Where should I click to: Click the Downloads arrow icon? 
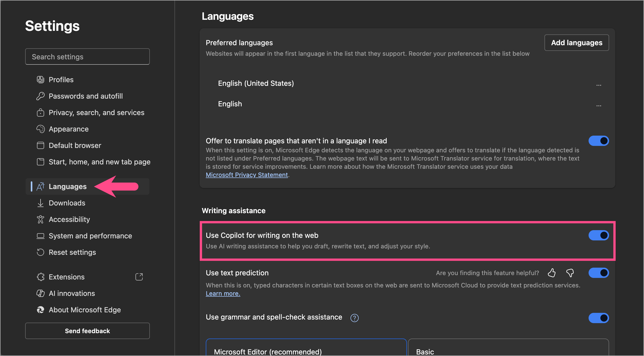tap(41, 203)
